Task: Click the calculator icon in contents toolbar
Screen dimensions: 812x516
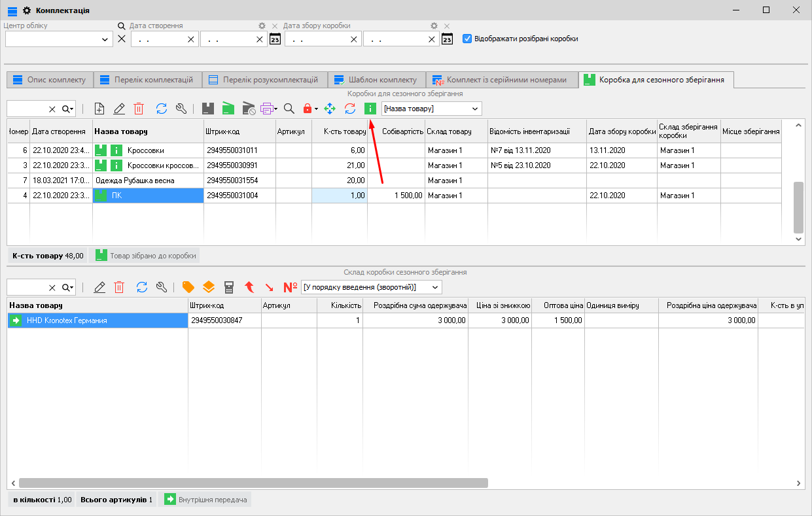Action: (229, 287)
